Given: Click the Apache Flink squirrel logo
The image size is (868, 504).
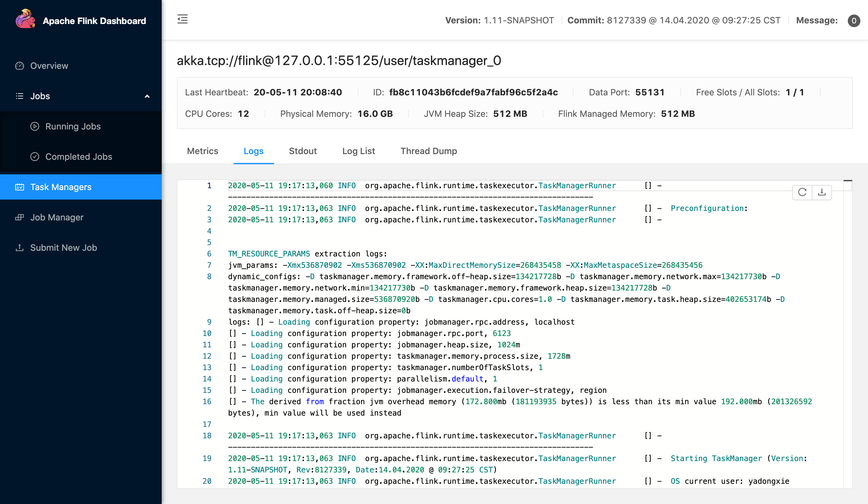Looking at the screenshot, I should tap(25, 19).
